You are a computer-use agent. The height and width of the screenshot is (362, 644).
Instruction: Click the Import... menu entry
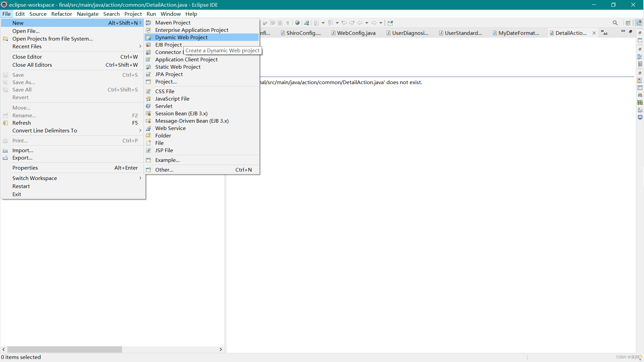(22, 150)
